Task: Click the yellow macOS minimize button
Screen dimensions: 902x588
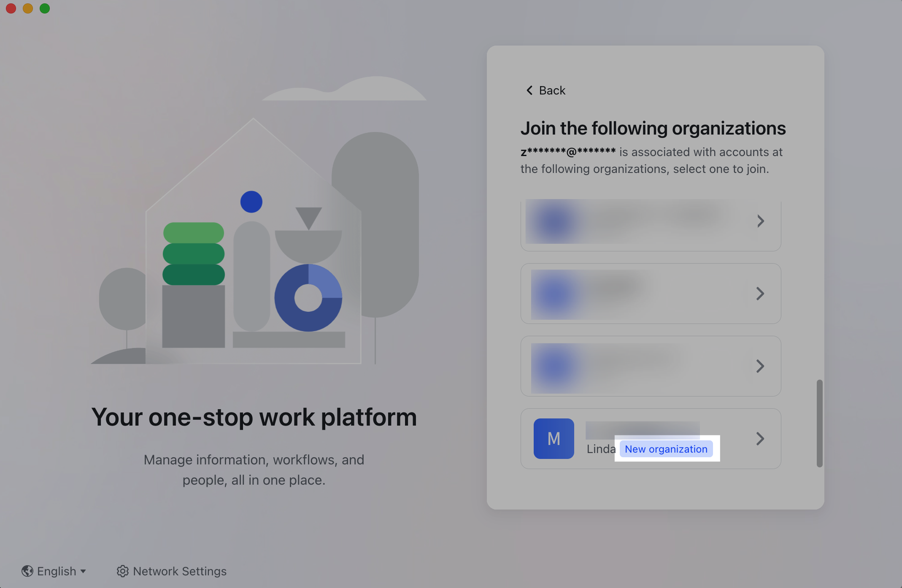Action: tap(28, 8)
